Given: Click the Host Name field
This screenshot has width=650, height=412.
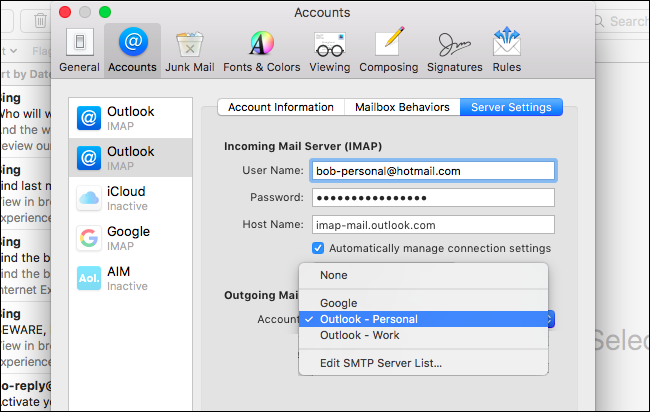Looking at the screenshot, I should tap(433, 225).
